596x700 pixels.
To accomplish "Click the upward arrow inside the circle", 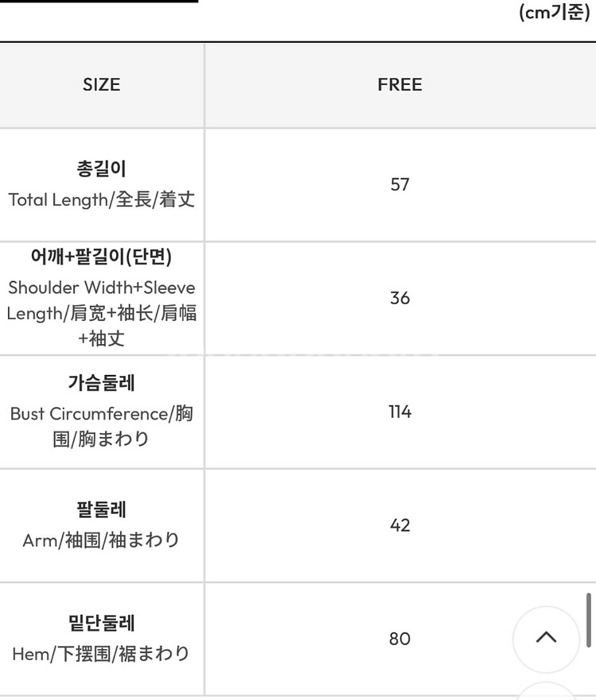I will point(545,638).
